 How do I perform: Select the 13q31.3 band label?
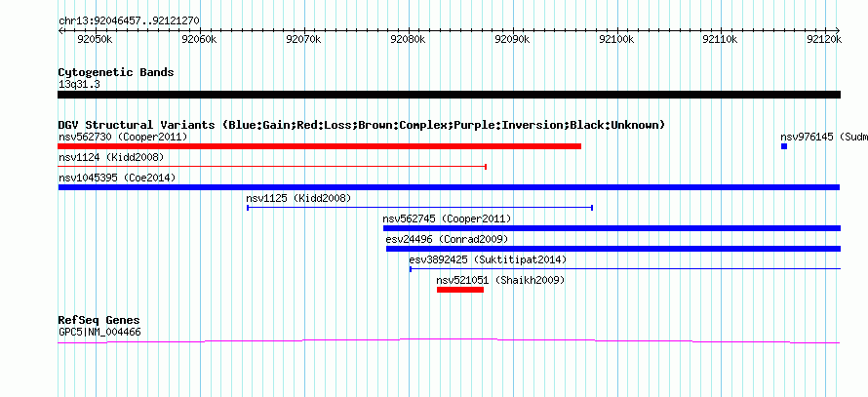tap(79, 84)
